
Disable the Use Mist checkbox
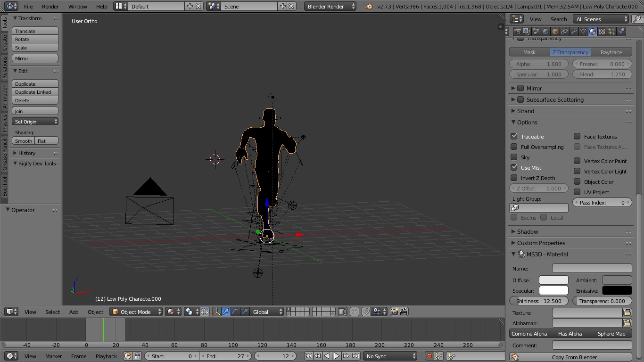tap(514, 167)
